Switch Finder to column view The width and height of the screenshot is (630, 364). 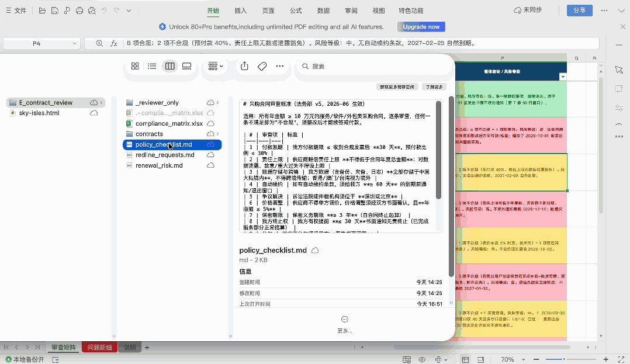(170, 66)
